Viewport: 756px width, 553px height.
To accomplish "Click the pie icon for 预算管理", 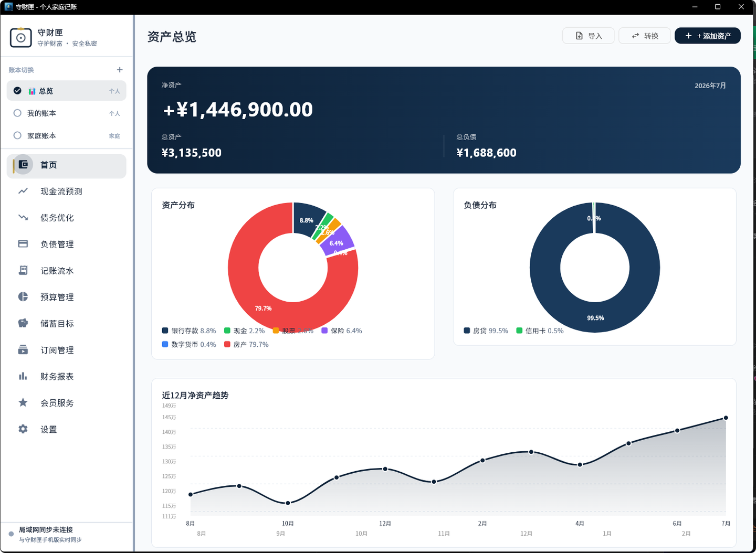I will [x=23, y=297].
